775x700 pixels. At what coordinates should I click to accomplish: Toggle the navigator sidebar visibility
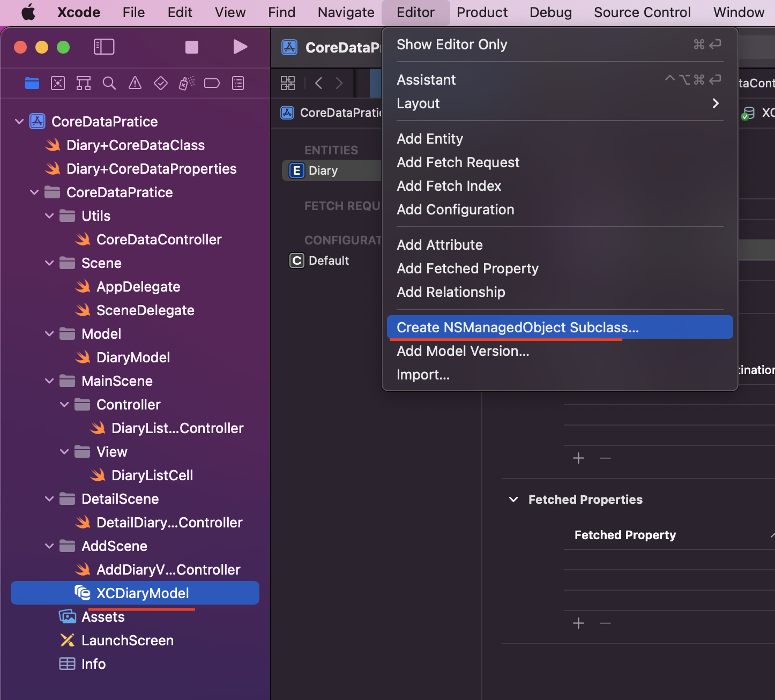tap(104, 47)
